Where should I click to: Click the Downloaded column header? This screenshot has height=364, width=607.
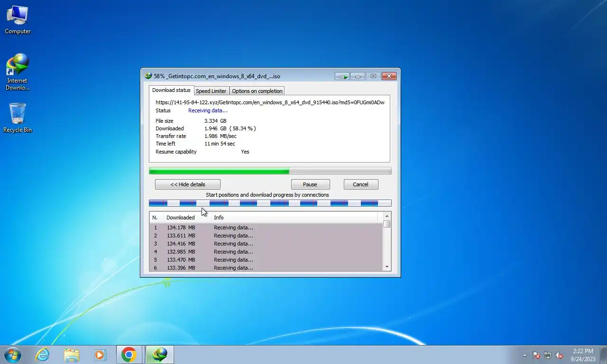[187, 218]
